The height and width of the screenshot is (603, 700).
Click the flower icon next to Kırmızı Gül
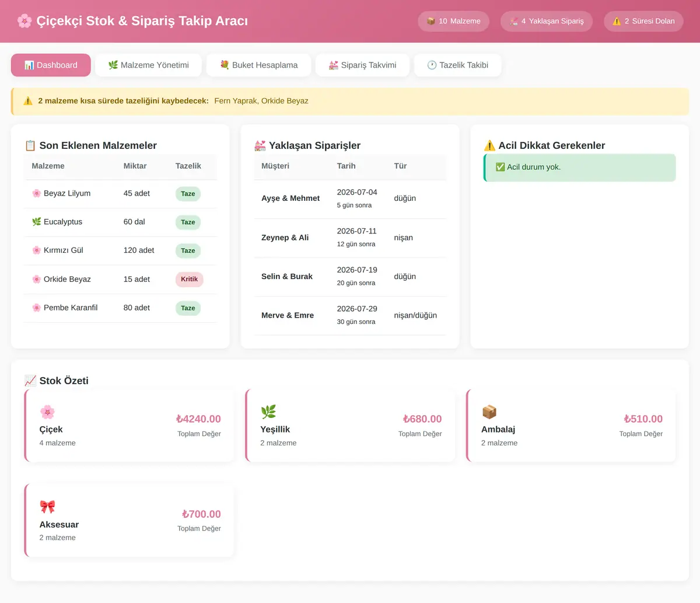click(x=37, y=250)
